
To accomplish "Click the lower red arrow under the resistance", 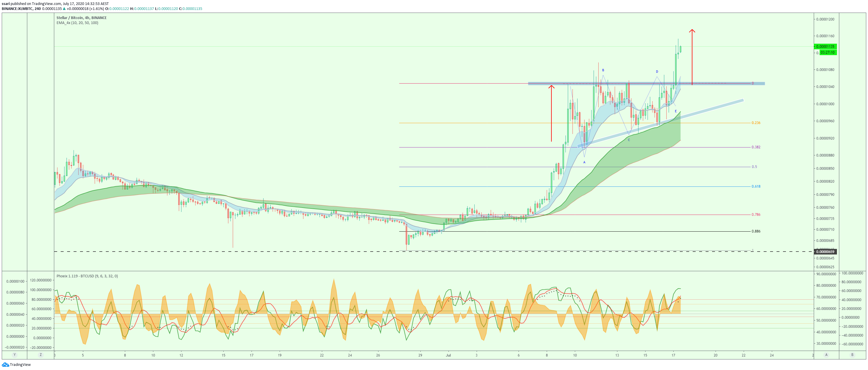I will click(x=551, y=113).
